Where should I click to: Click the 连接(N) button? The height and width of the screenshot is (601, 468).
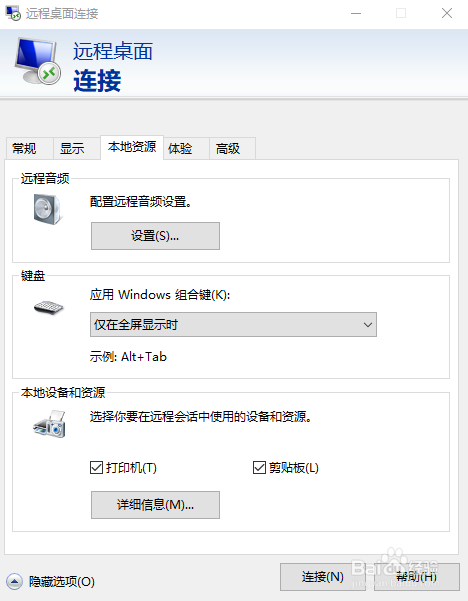(323, 576)
